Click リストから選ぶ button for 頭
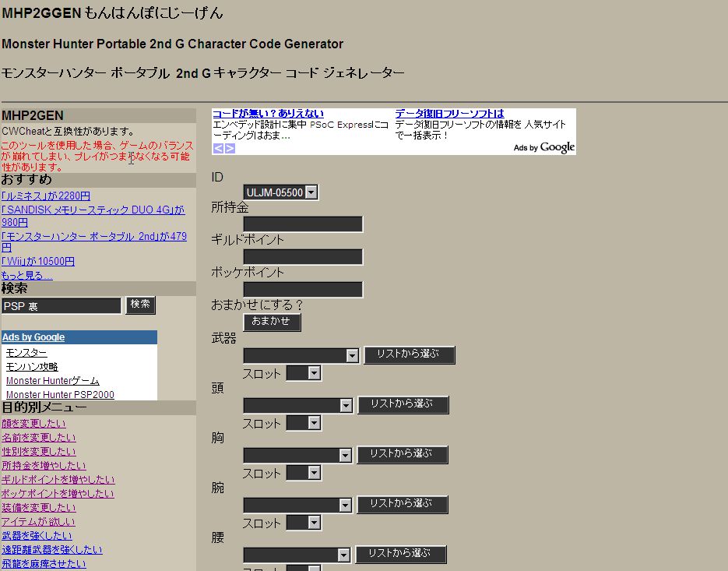 click(403, 404)
